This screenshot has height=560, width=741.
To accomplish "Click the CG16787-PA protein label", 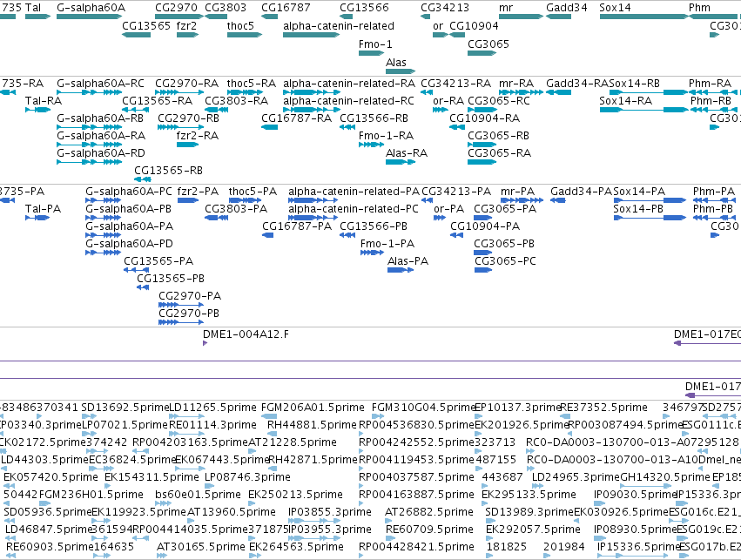I will click(297, 226).
